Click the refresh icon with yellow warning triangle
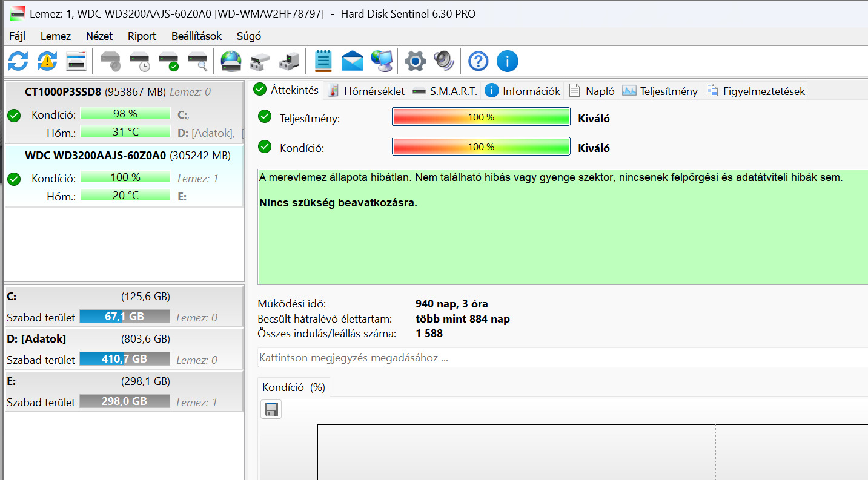 coord(47,61)
